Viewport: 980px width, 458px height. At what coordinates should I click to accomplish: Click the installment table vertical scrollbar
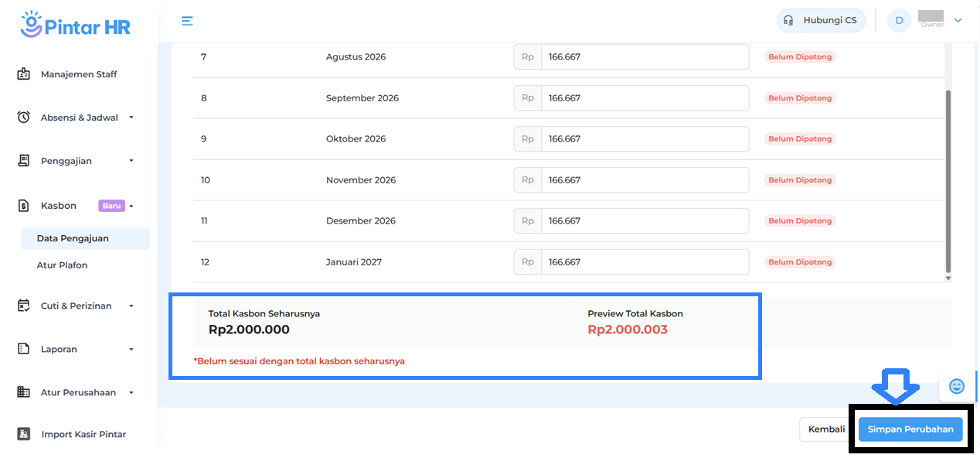[948, 178]
